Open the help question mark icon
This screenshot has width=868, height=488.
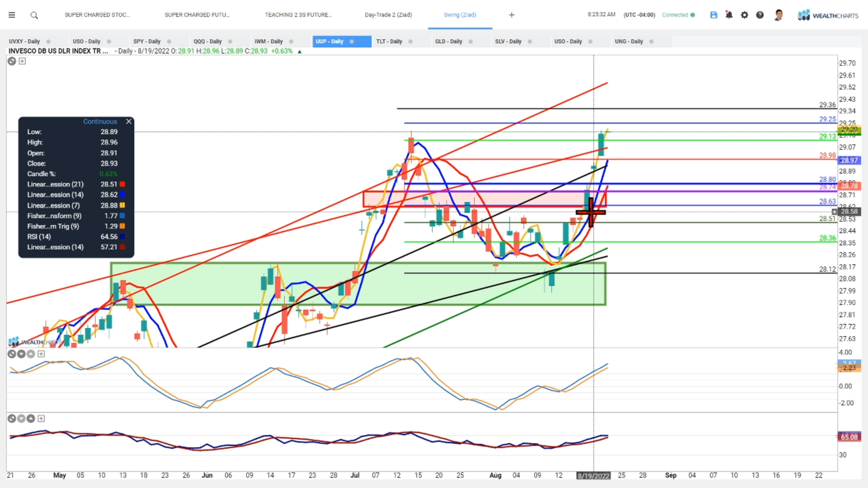760,15
